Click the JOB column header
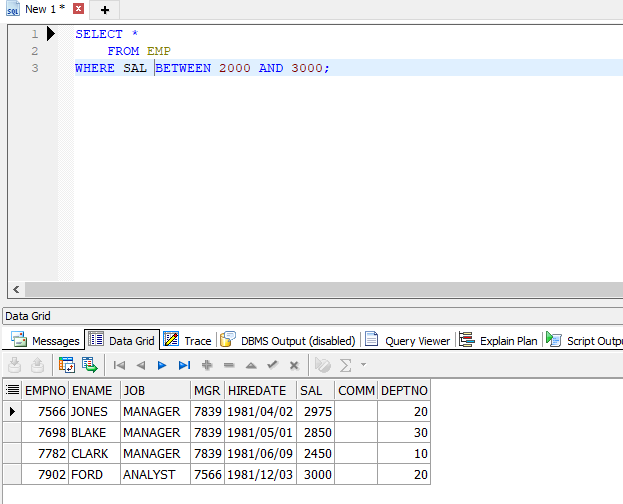 click(155, 390)
